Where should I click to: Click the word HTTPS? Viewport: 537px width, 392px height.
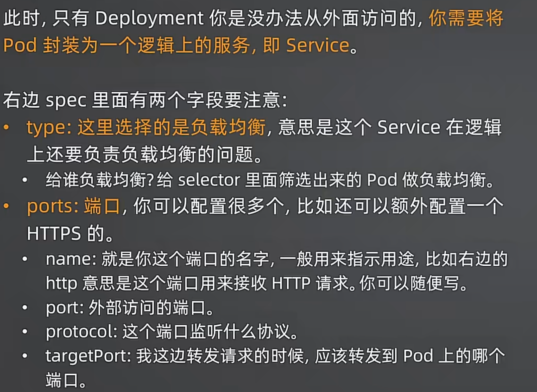pyautogui.click(x=54, y=233)
